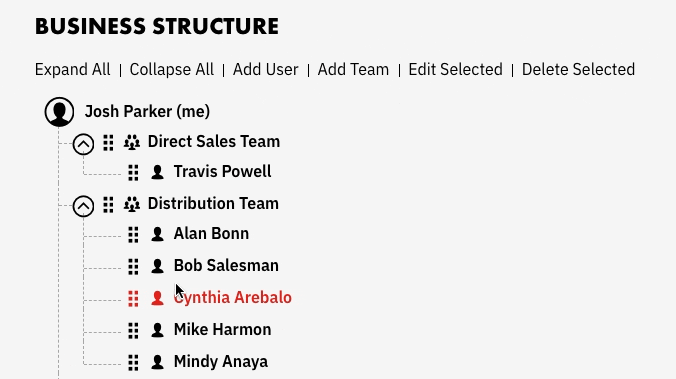Image resolution: width=676 pixels, height=379 pixels.
Task: Choose Add Team from the actions
Action: (x=353, y=69)
